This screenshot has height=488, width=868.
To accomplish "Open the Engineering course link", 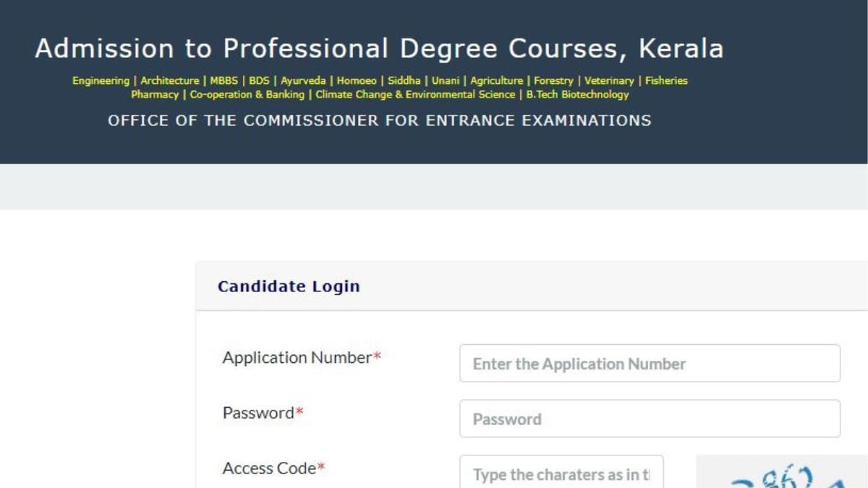I will (101, 80).
